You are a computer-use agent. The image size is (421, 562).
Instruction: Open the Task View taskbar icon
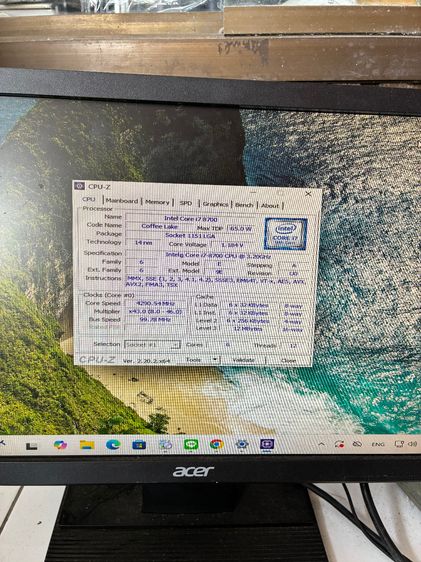32,446
